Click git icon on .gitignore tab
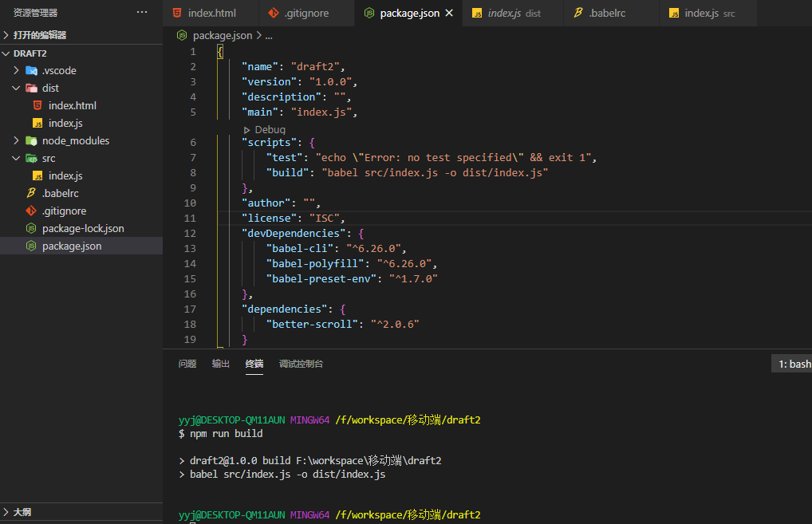This screenshot has height=524, width=812. click(274, 13)
